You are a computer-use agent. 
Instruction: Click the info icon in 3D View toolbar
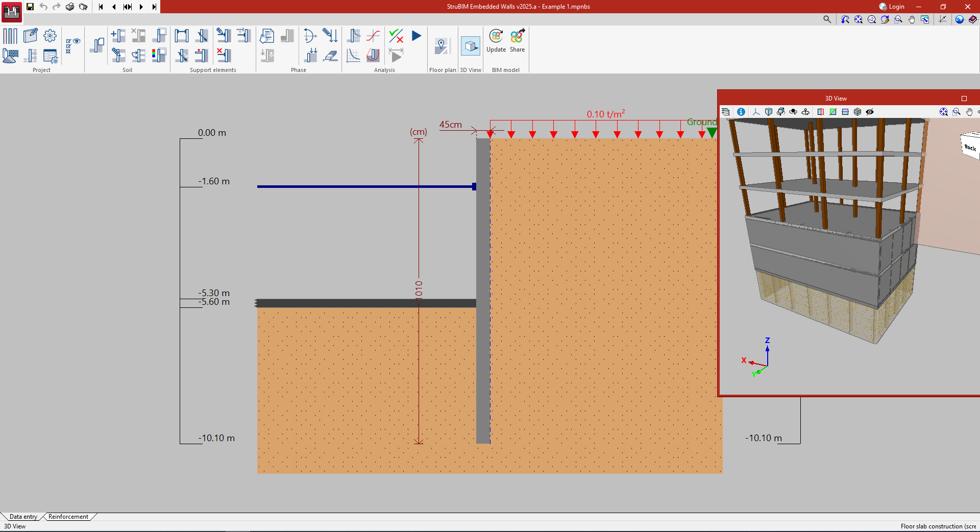coord(741,112)
